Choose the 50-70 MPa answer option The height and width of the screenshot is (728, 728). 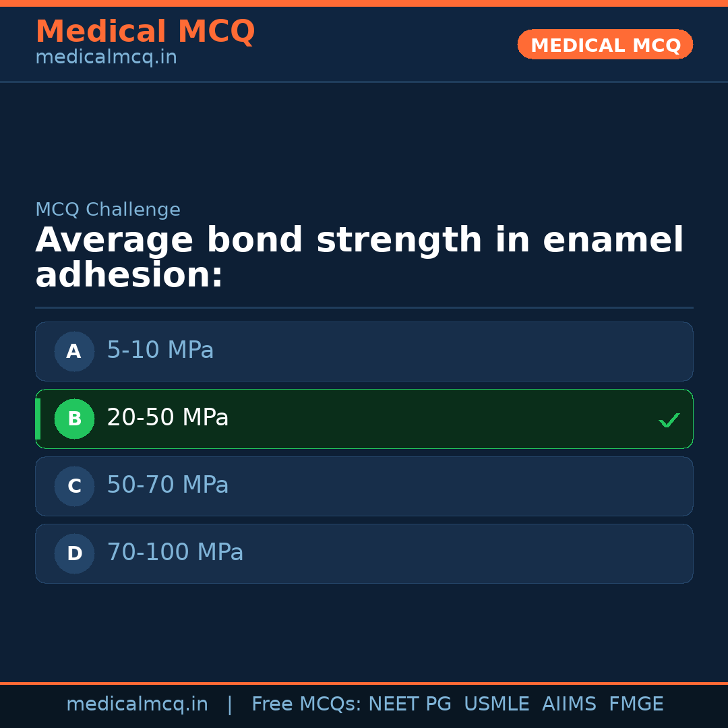(x=364, y=486)
